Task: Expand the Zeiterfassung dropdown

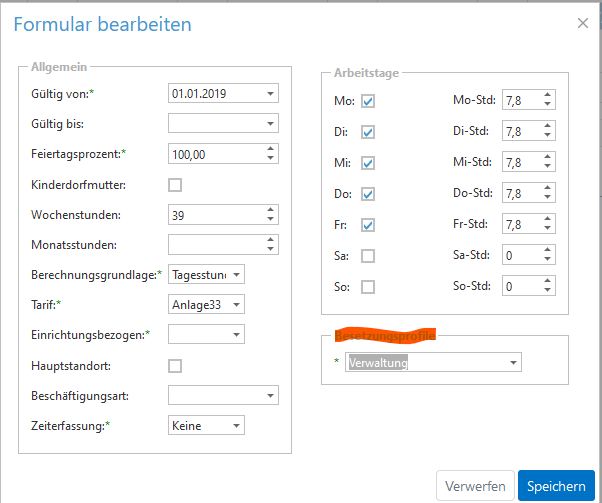Action: 236,426
